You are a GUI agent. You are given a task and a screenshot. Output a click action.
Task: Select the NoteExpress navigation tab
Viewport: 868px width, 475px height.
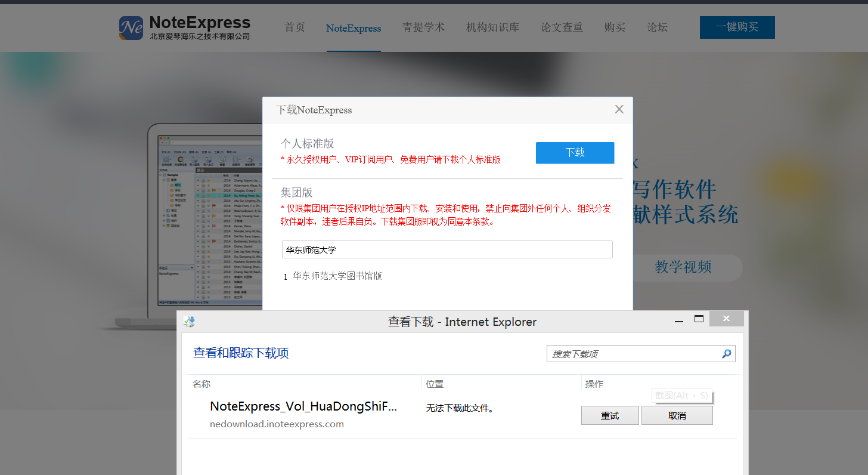pos(354,28)
